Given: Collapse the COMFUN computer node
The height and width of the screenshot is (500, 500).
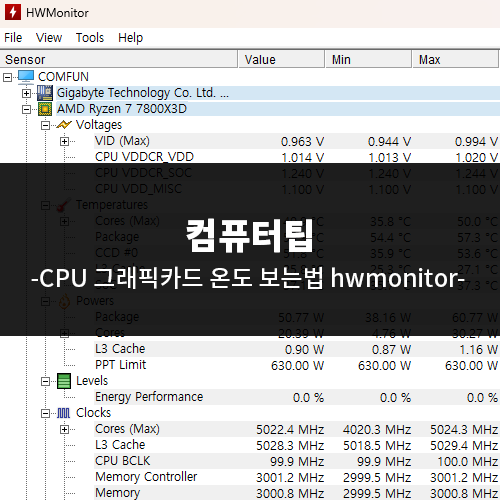Looking at the screenshot, I should (7, 77).
